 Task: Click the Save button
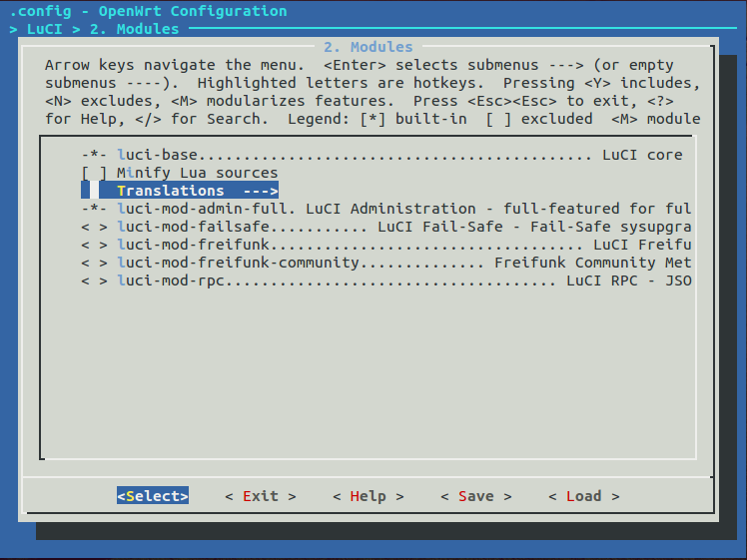[476, 496]
